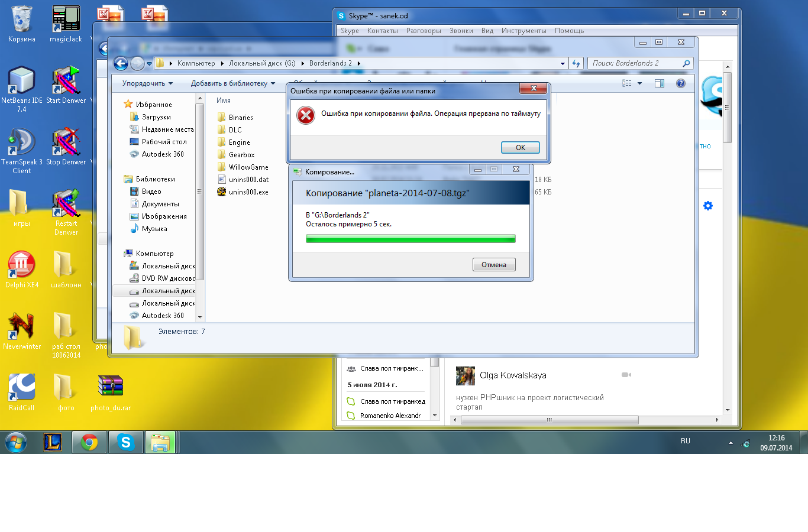This screenshot has width=808, height=532.
Task: Click the Skype horizontal scrollbar
Action: pos(550,420)
